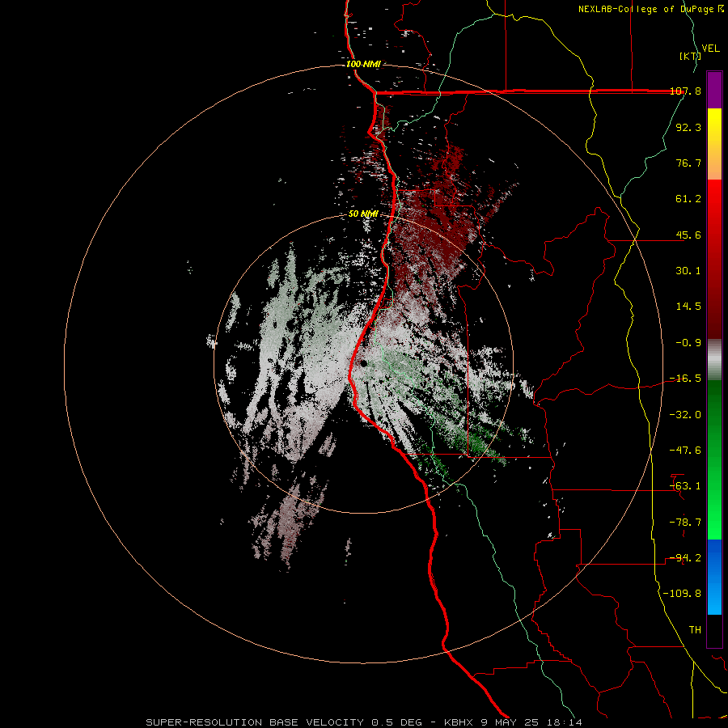Click the 107.8 velocity scale value
728x728 pixels.
(x=685, y=91)
